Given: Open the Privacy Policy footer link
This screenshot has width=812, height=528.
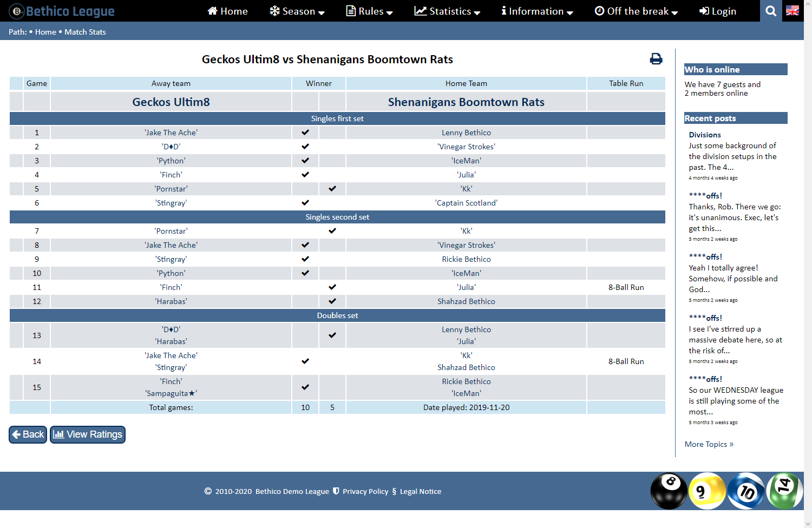Looking at the screenshot, I should (x=365, y=491).
